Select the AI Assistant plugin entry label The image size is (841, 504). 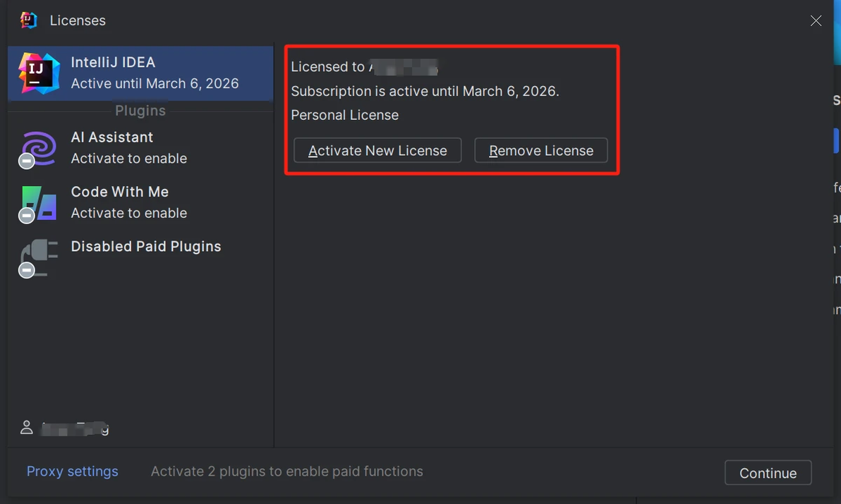[x=112, y=137]
